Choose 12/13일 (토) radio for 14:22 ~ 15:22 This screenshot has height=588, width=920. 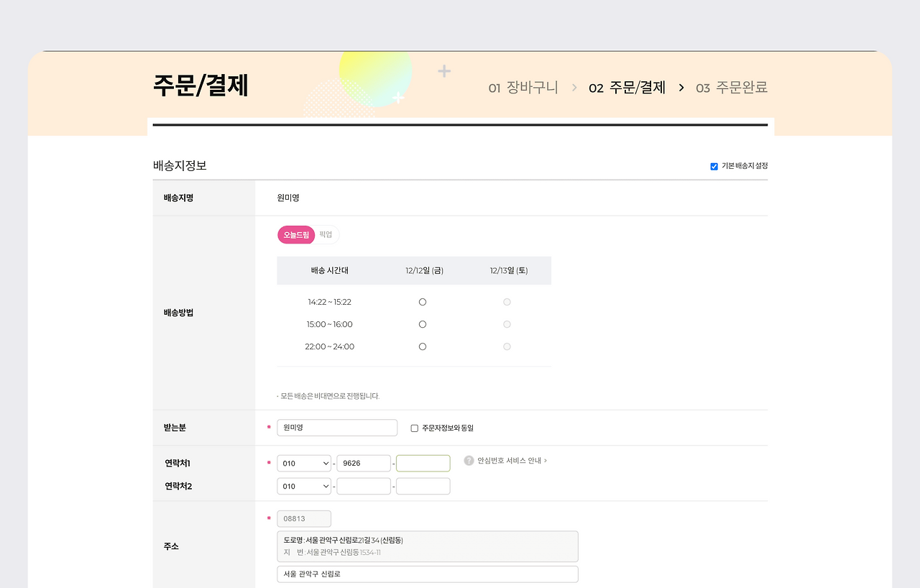(507, 302)
